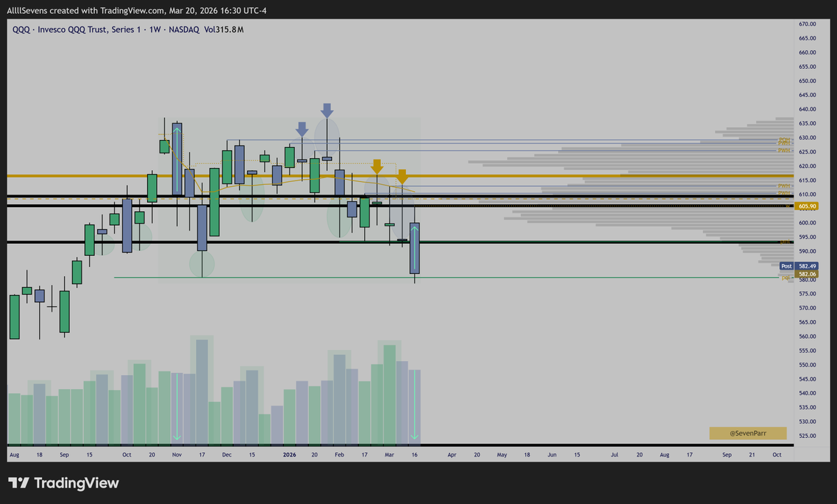Viewport: 837px width, 504px height.
Task: Click the Mar label on the time axis
Action: click(x=389, y=454)
